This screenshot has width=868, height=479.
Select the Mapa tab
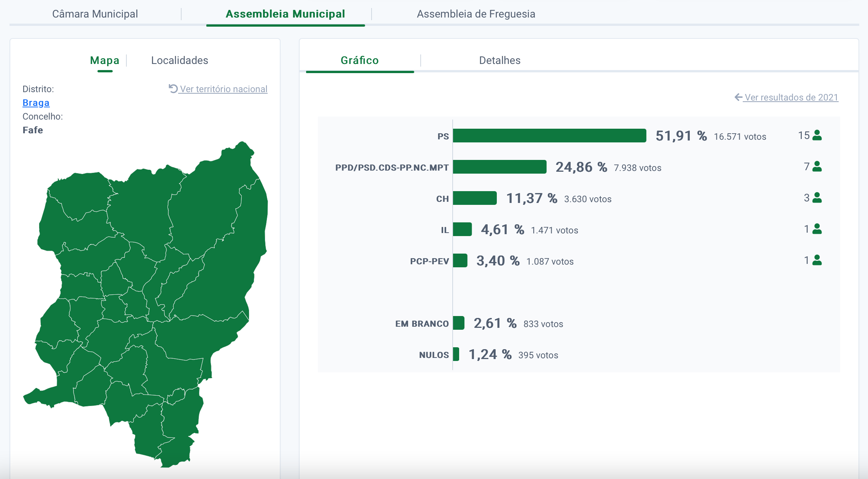(x=105, y=61)
